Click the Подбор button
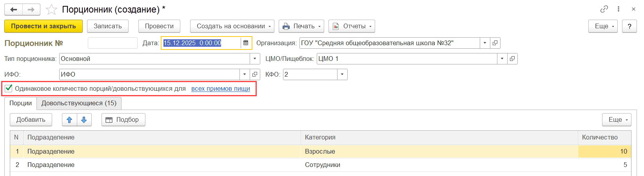Viewport: 644px width, 176px height. tap(123, 120)
